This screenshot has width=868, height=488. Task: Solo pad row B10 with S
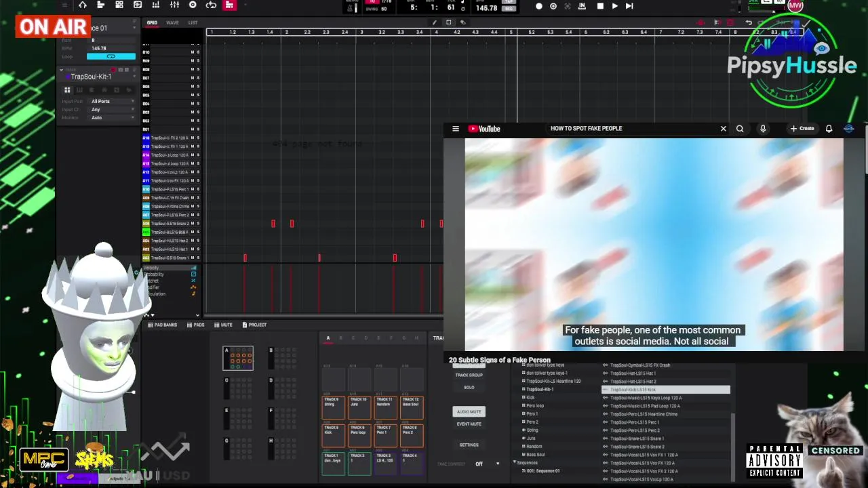pyautogui.click(x=198, y=52)
